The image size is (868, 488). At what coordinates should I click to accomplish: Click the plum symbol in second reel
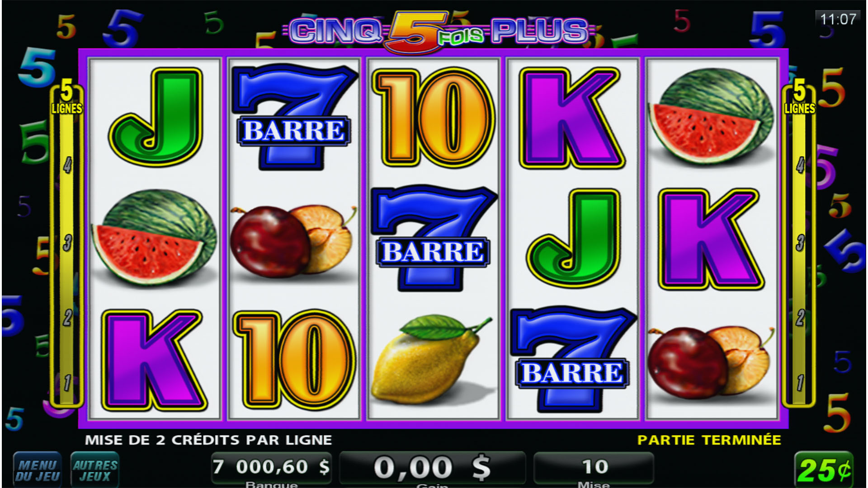pyautogui.click(x=292, y=239)
